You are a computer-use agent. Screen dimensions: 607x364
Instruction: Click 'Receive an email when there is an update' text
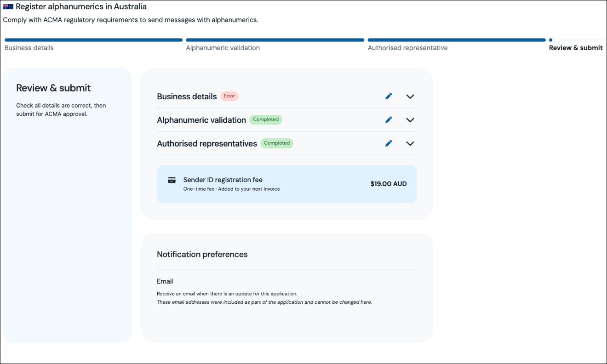[x=227, y=294]
